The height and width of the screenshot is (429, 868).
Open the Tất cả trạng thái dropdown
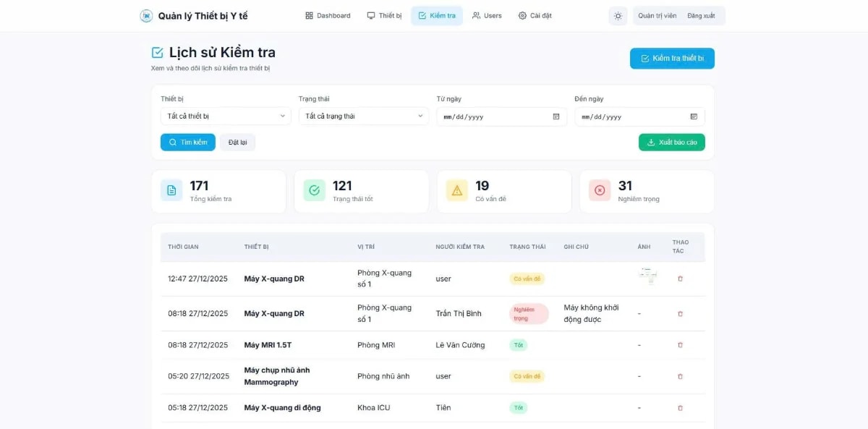363,116
